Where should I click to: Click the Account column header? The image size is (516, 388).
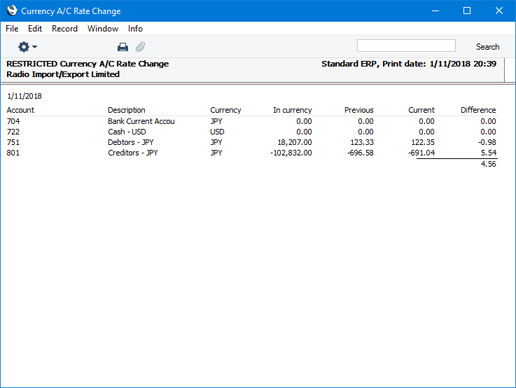pyautogui.click(x=20, y=110)
